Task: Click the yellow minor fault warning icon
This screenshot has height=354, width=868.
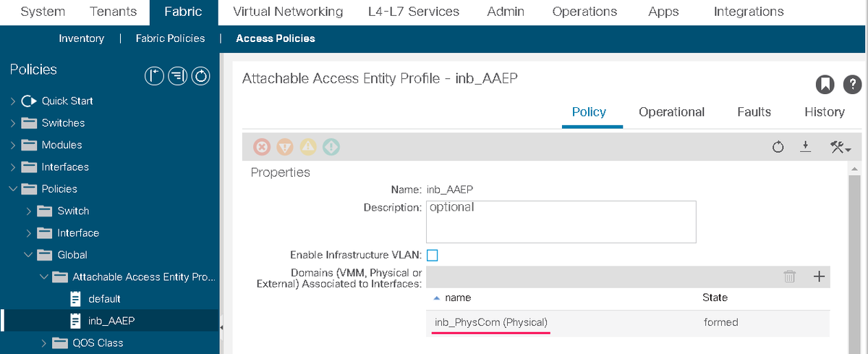Action: (308, 147)
